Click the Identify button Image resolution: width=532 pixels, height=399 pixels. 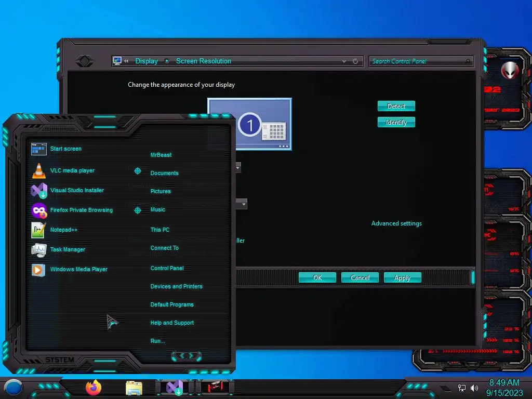point(396,122)
